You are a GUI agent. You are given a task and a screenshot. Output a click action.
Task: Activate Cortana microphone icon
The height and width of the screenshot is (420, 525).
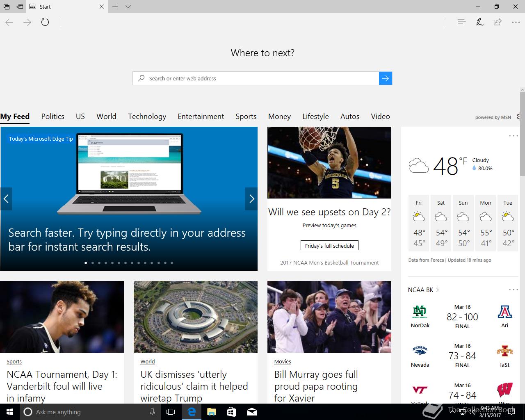point(152,412)
